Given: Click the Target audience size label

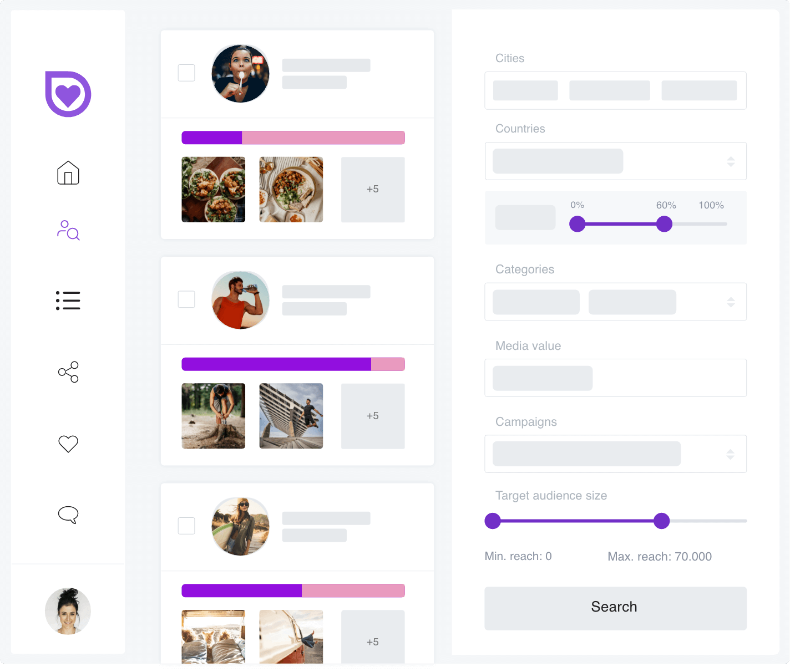Looking at the screenshot, I should pyautogui.click(x=551, y=496).
